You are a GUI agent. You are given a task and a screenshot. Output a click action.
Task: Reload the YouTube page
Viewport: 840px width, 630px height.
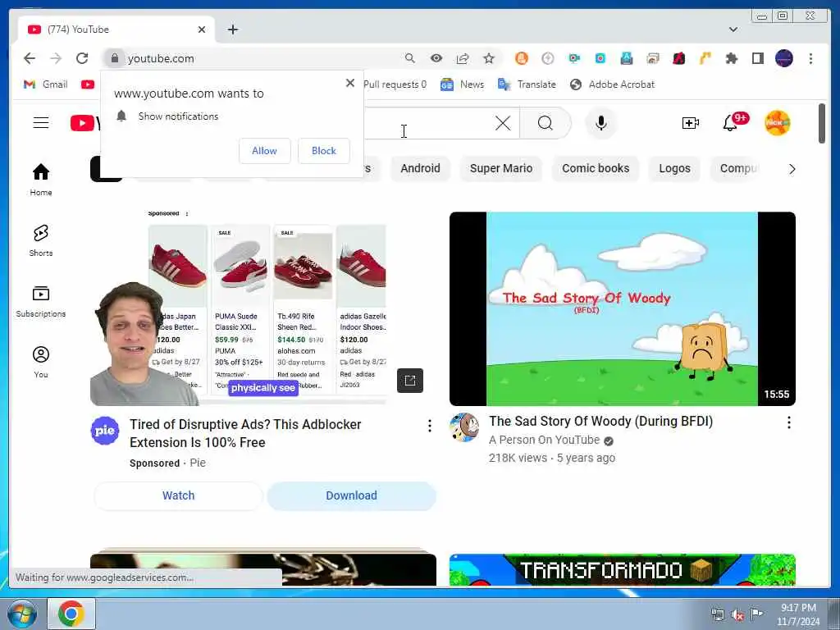pyautogui.click(x=82, y=58)
